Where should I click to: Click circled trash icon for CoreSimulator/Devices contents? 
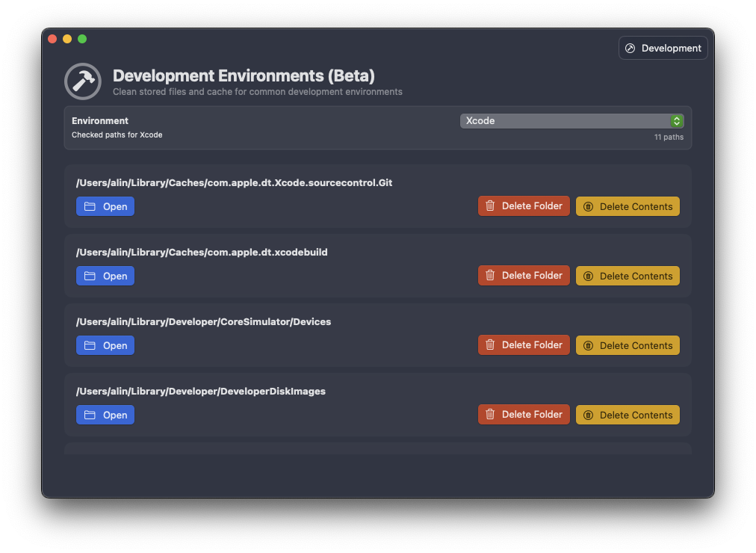(x=588, y=346)
